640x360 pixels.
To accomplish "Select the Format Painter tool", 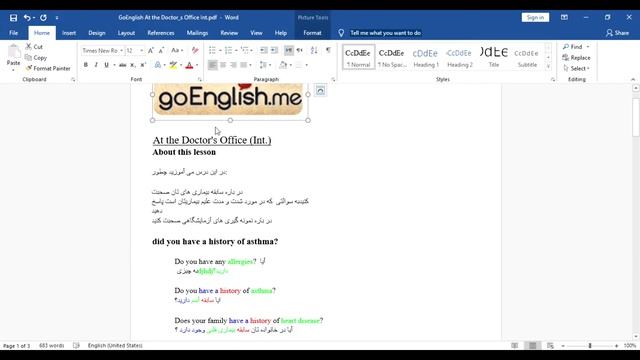I will [48, 68].
